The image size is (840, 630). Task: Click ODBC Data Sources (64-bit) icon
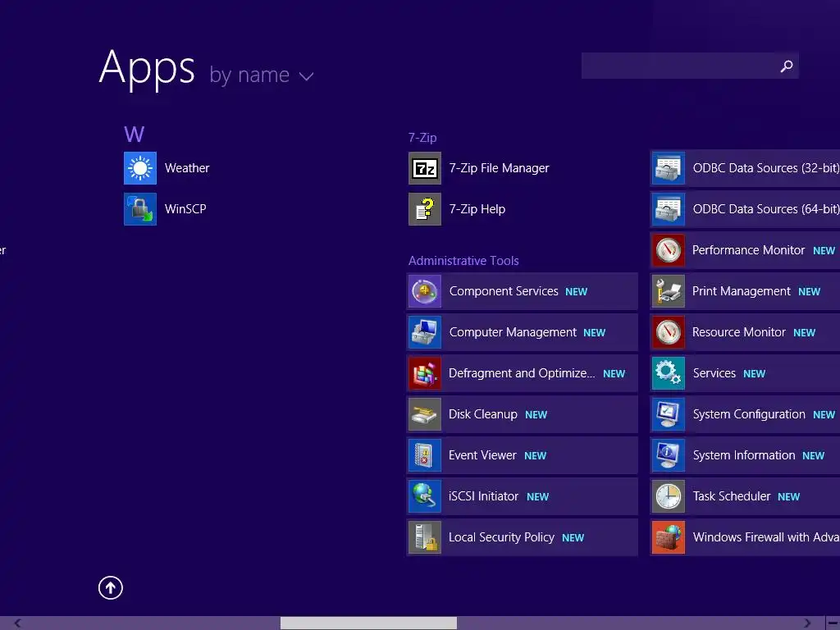pos(669,209)
